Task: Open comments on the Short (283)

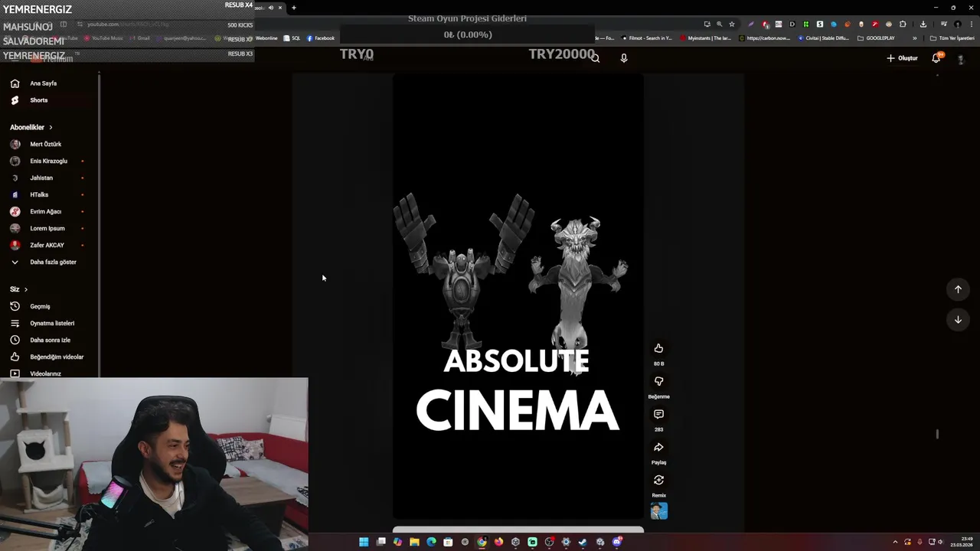Action: 658,415
